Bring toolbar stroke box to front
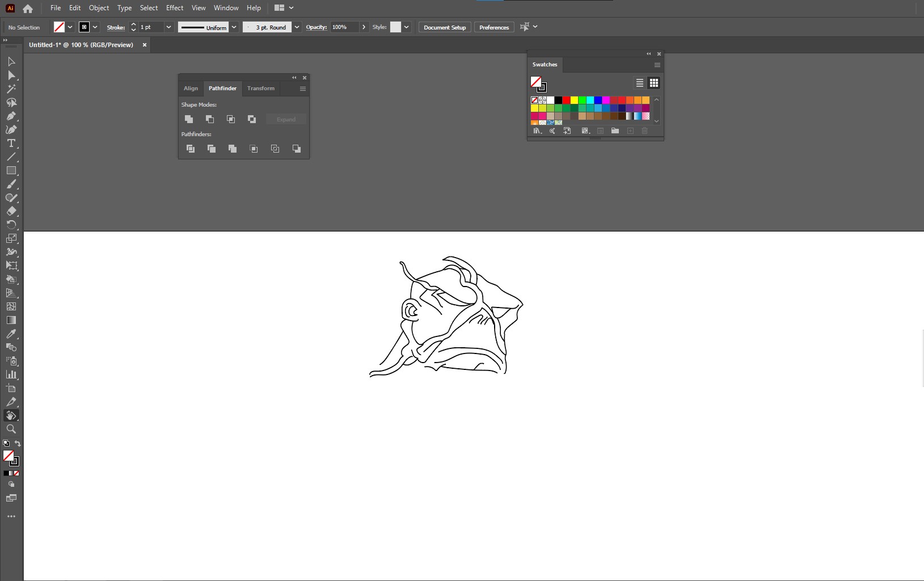This screenshot has height=581, width=924. pos(15,462)
